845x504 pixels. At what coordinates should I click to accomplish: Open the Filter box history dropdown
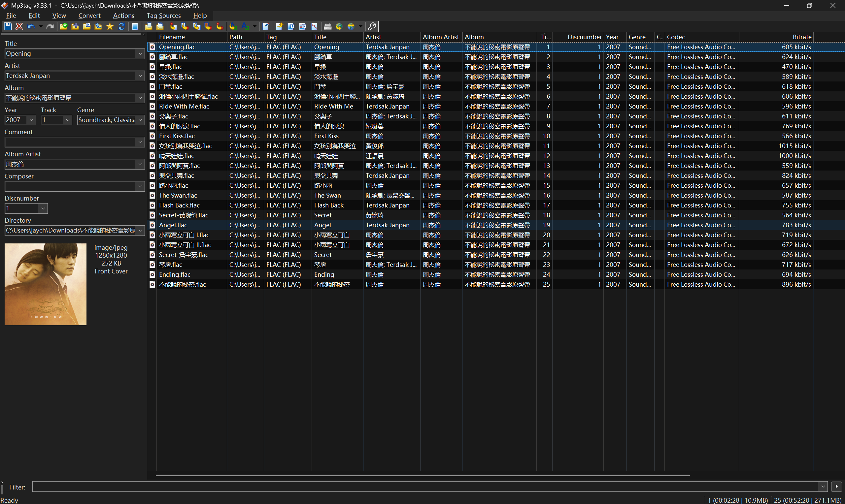(x=823, y=486)
